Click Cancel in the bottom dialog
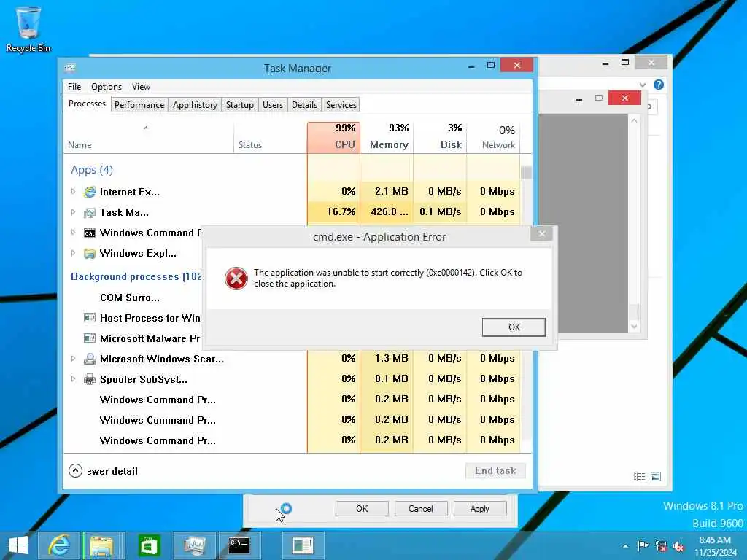Viewport: 747px width, 560px height. click(x=421, y=508)
